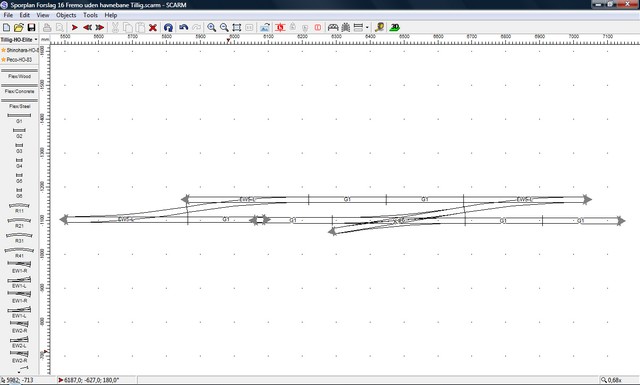The image size is (640, 385).
Task: Open the Tools menu
Action: tap(90, 15)
